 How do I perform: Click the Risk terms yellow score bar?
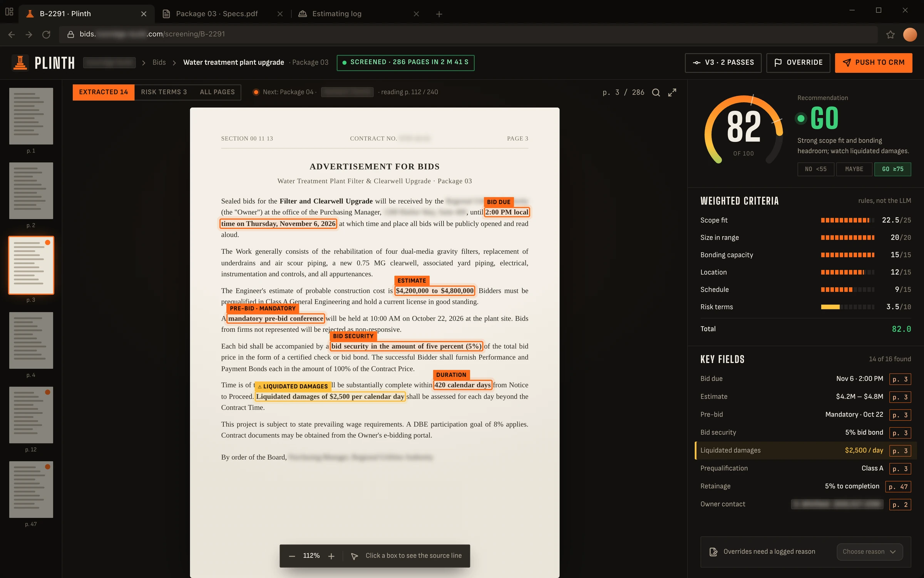tap(847, 307)
